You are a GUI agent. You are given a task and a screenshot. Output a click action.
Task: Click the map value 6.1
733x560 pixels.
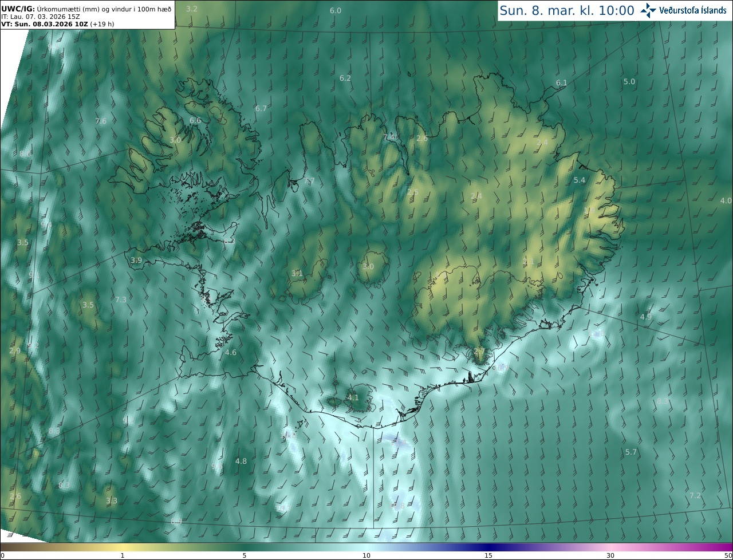point(562,83)
